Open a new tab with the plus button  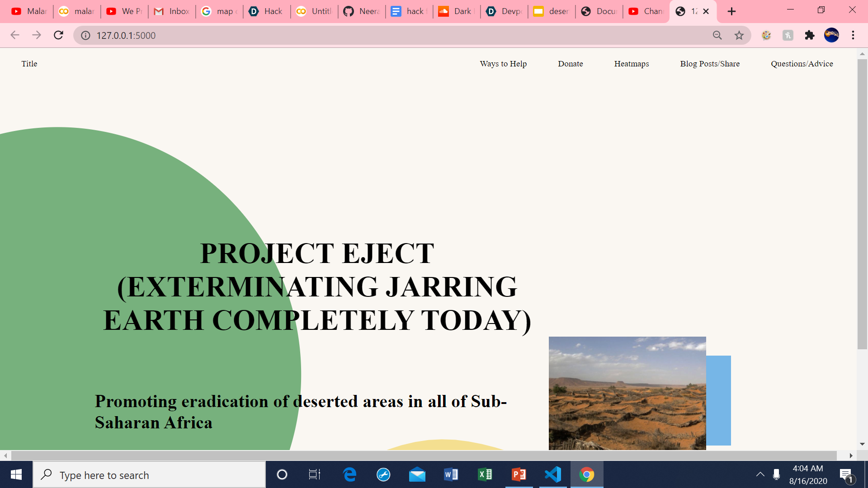[x=731, y=11]
